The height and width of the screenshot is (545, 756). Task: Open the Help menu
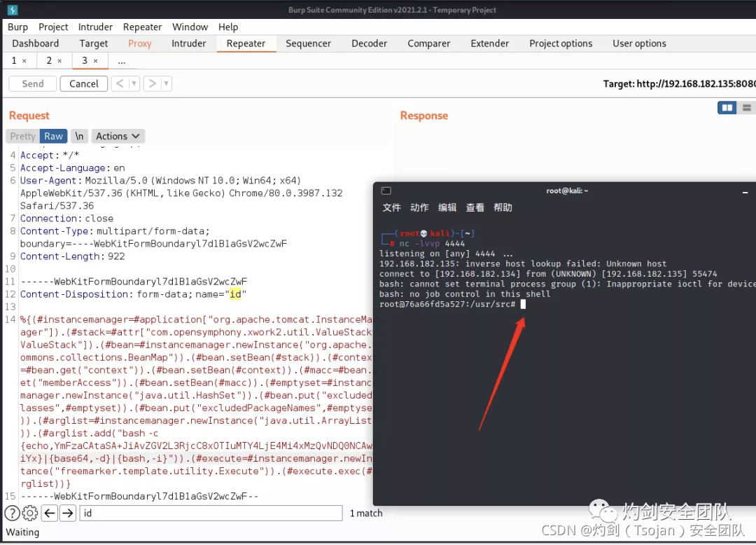pos(228,27)
